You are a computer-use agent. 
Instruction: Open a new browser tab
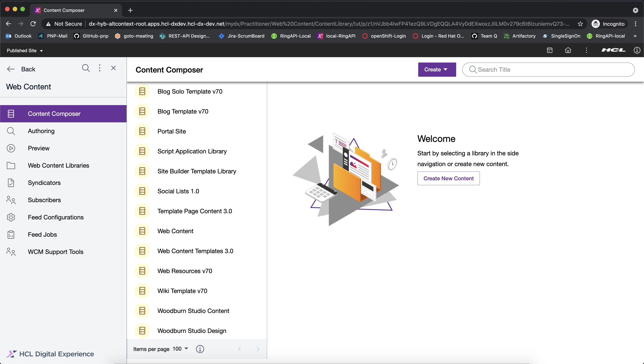click(130, 10)
